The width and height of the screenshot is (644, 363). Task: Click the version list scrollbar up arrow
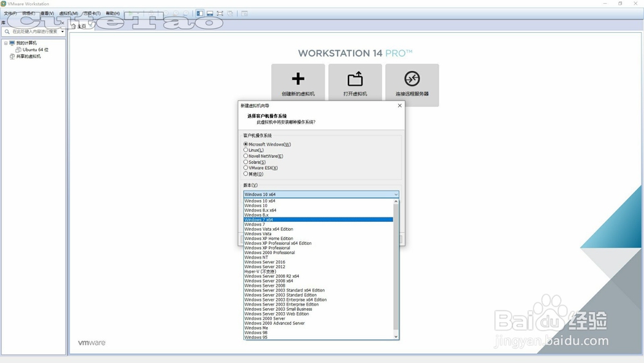[x=396, y=201]
